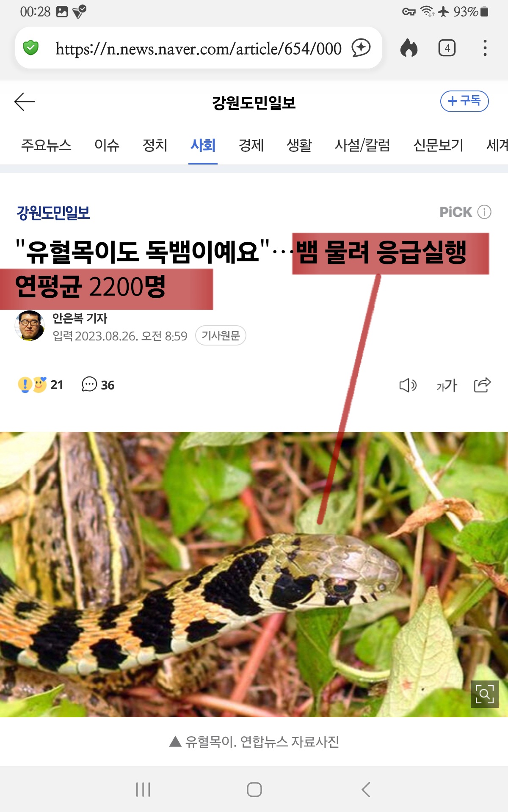View the 36 comments
Screen dimensions: 508x812
click(98, 384)
